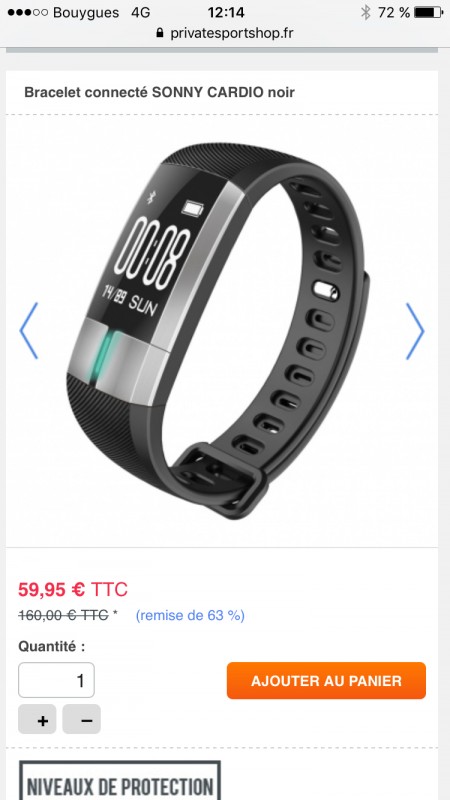Tap the battery indicator icon
The width and height of the screenshot is (450, 800).
(429, 12)
